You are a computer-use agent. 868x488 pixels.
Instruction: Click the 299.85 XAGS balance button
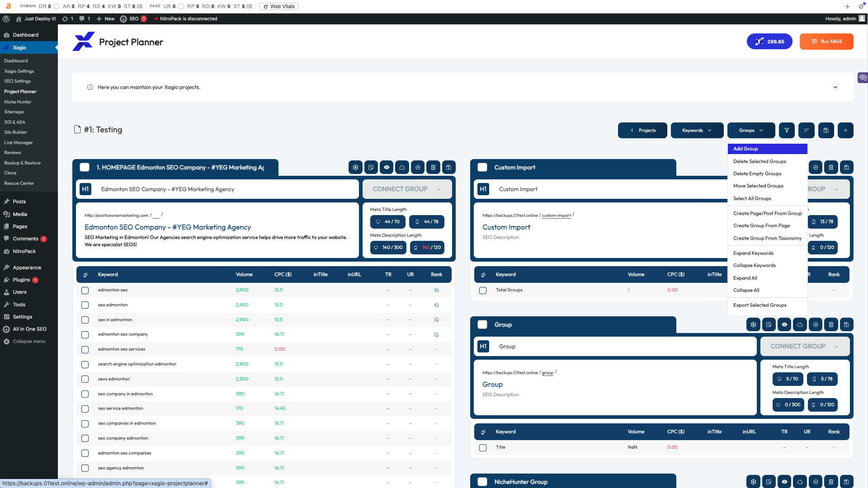click(x=769, y=42)
